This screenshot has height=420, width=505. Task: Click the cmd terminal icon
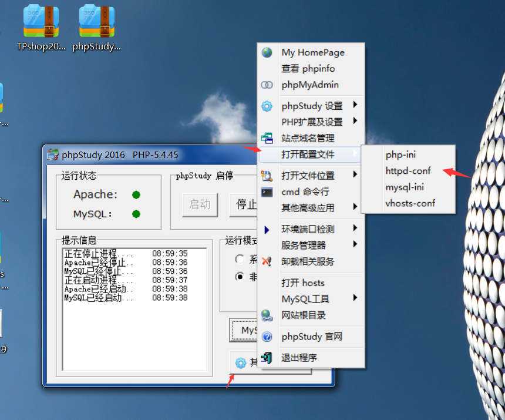pos(267,192)
